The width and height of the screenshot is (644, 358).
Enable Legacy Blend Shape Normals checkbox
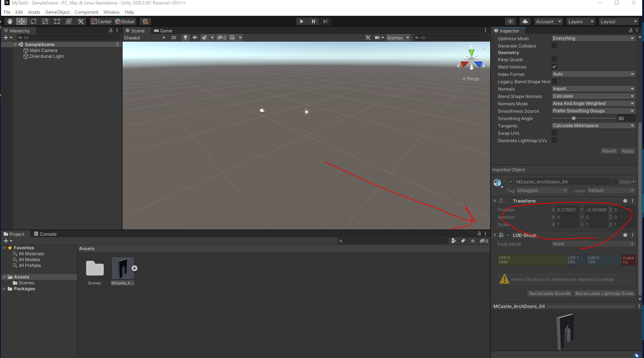[554, 81]
